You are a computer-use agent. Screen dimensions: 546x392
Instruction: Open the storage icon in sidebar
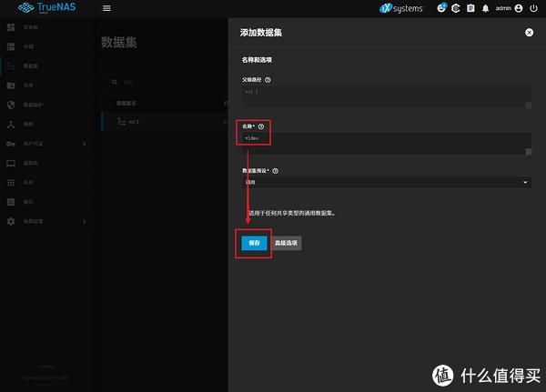(x=11, y=46)
